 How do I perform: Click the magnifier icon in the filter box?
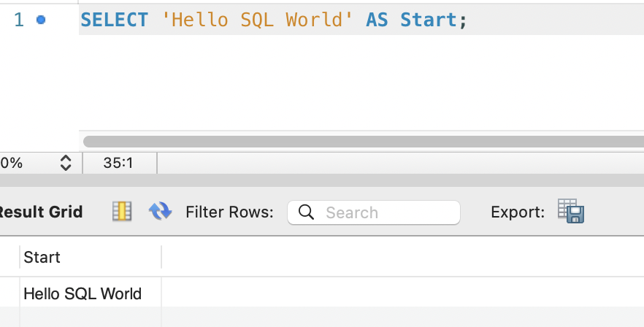307,212
